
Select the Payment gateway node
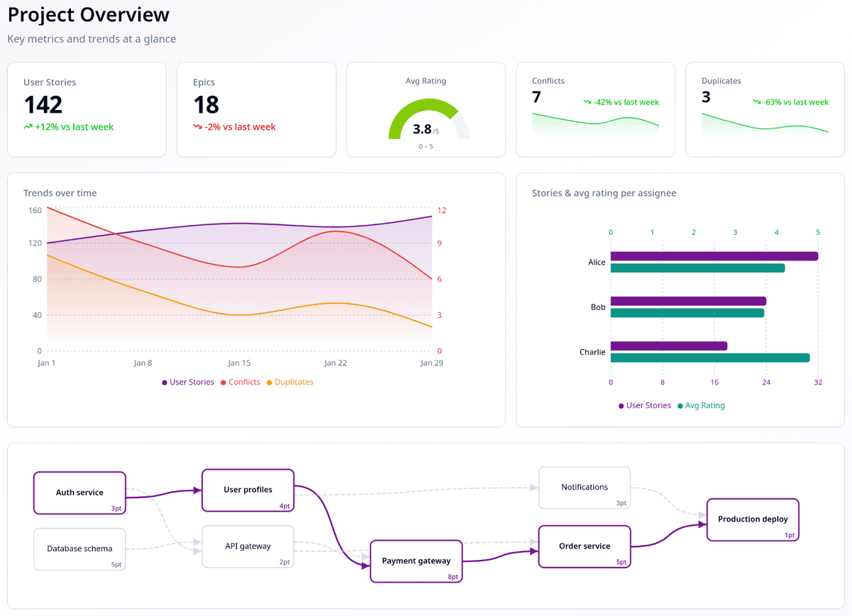click(x=416, y=561)
